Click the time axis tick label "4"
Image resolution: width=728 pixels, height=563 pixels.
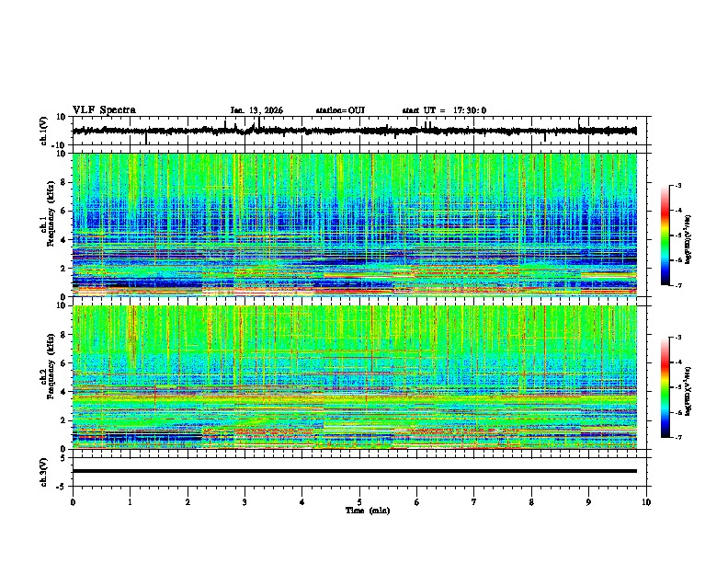302,502
